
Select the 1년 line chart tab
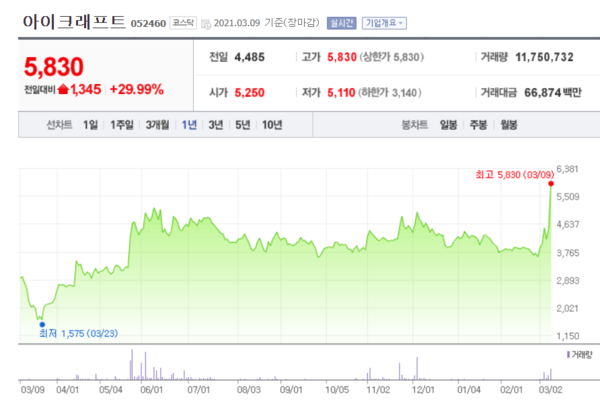click(189, 125)
